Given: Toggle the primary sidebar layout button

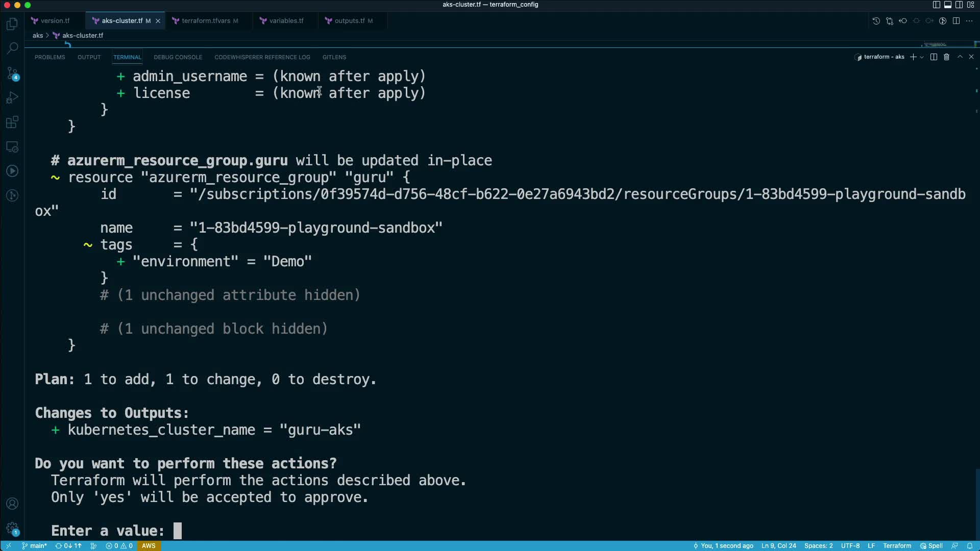Looking at the screenshot, I should click(936, 5).
